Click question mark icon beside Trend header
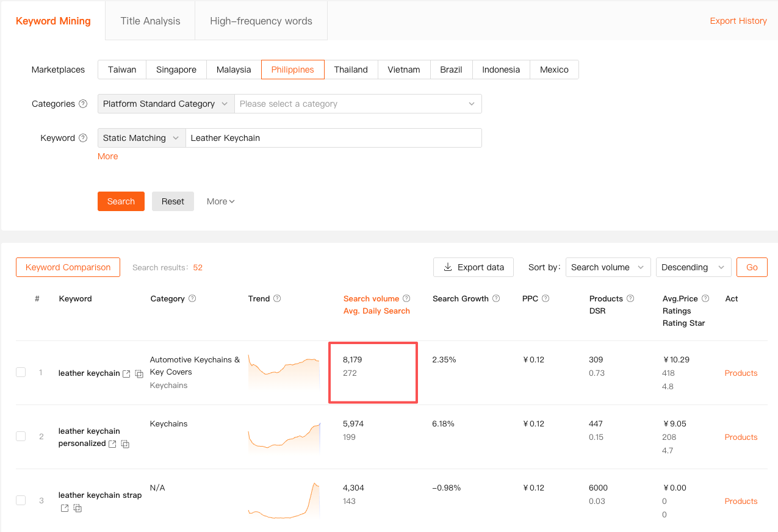Image resolution: width=778 pixels, height=532 pixels. coord(277,299)
